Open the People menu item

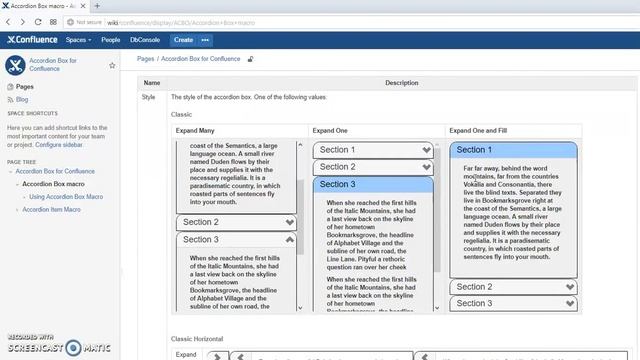(111, 40)
